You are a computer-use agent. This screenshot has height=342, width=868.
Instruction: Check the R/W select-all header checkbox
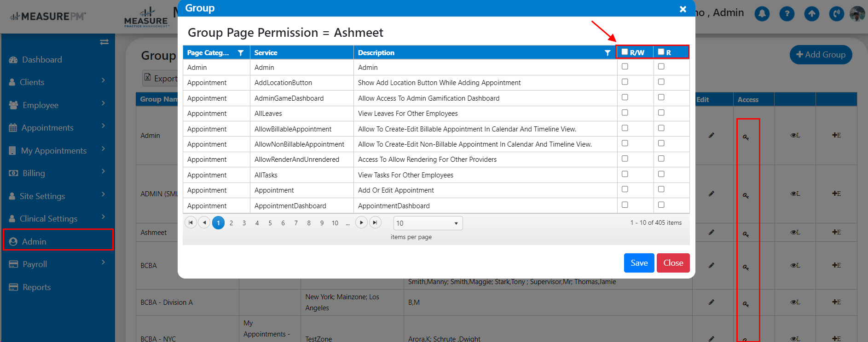[x=625, y=52]
